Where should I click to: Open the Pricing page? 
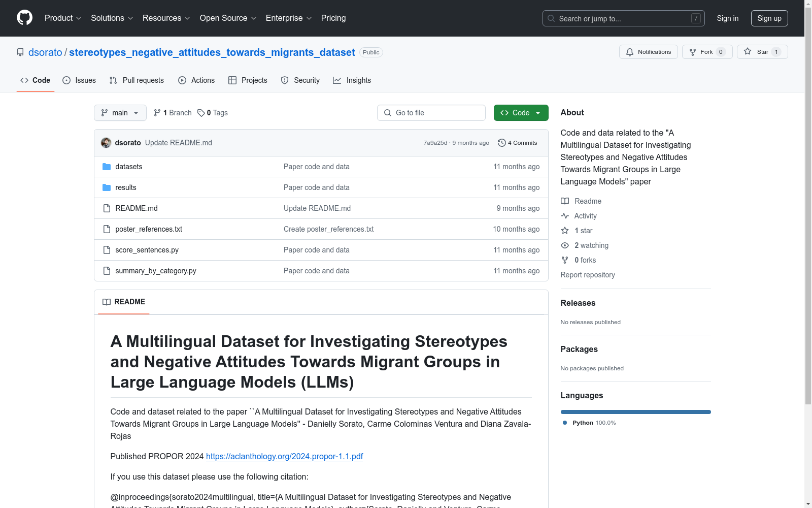tap(333, 18)
